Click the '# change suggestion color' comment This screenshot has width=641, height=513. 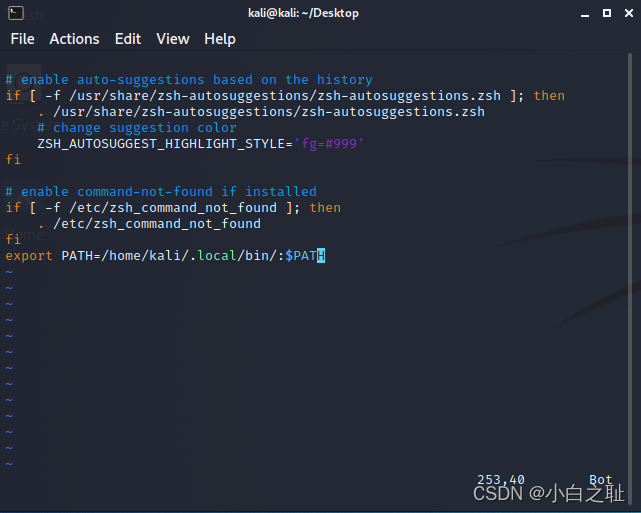tap(137, 128)
